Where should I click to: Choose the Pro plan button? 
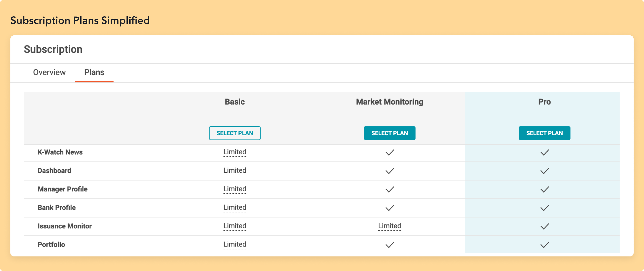coord(544,133)
